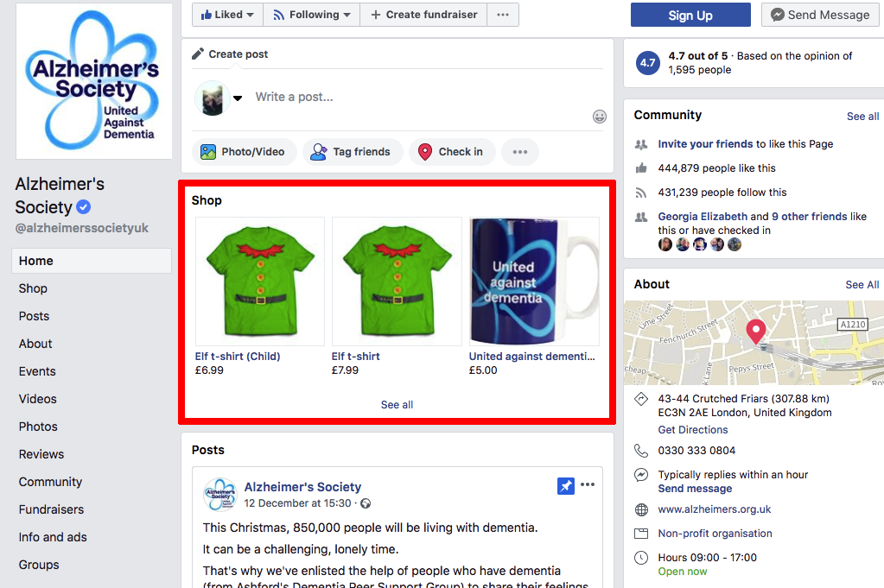Viewport: 884px width, 588px height.
Task: Click the Send Message button
Action: (819, 15)
